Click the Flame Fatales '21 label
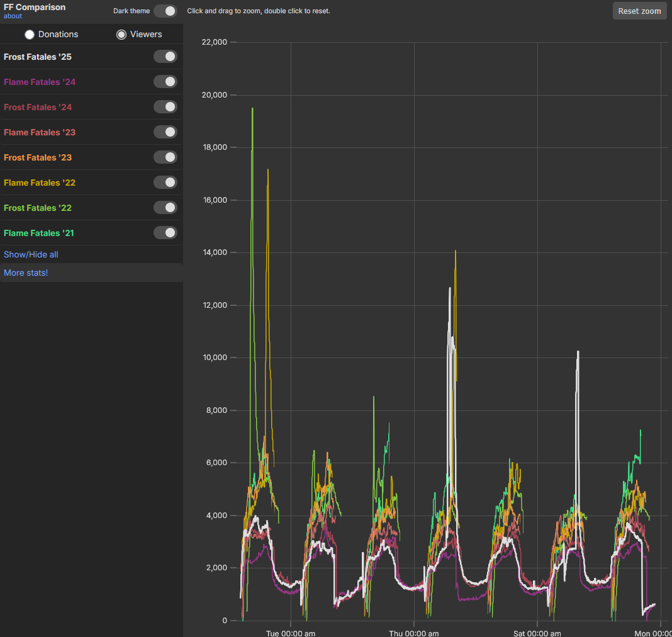 (x=39, y=234)
